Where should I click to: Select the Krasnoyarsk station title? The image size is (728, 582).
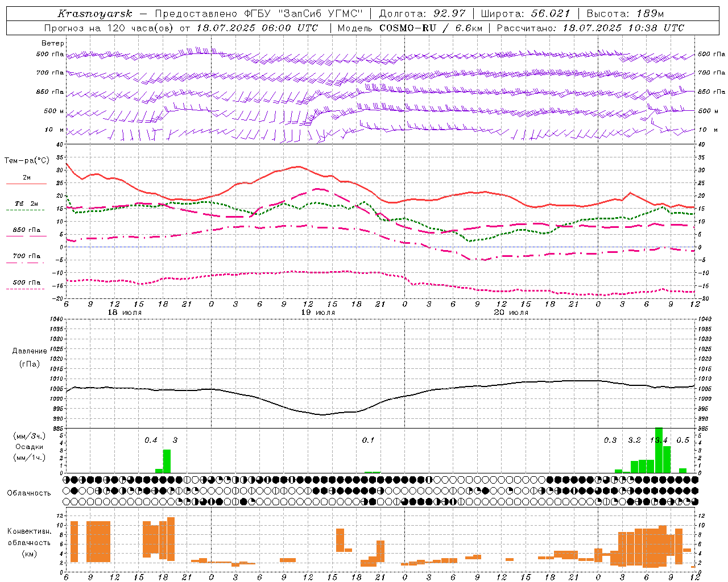[95, 14]
